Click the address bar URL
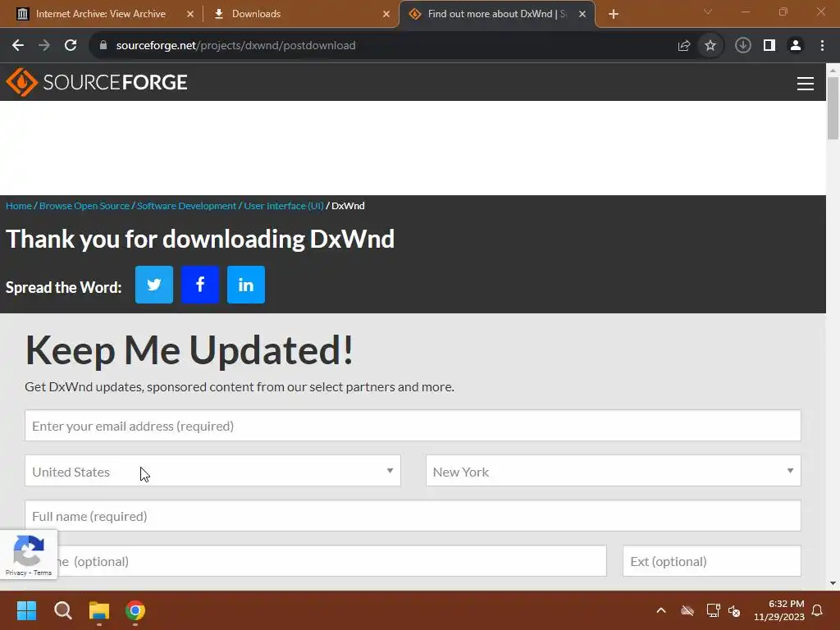The height and width of the screenshot is (630, 840). 235,46
